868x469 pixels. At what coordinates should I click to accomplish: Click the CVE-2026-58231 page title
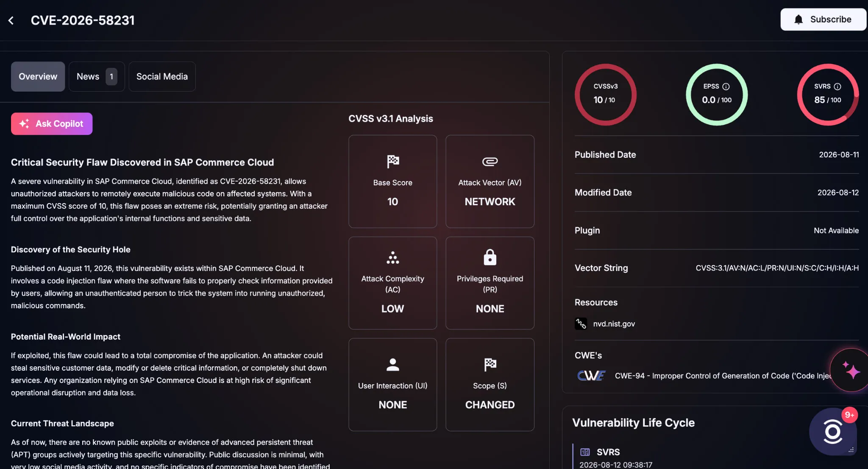coord(83,20)
